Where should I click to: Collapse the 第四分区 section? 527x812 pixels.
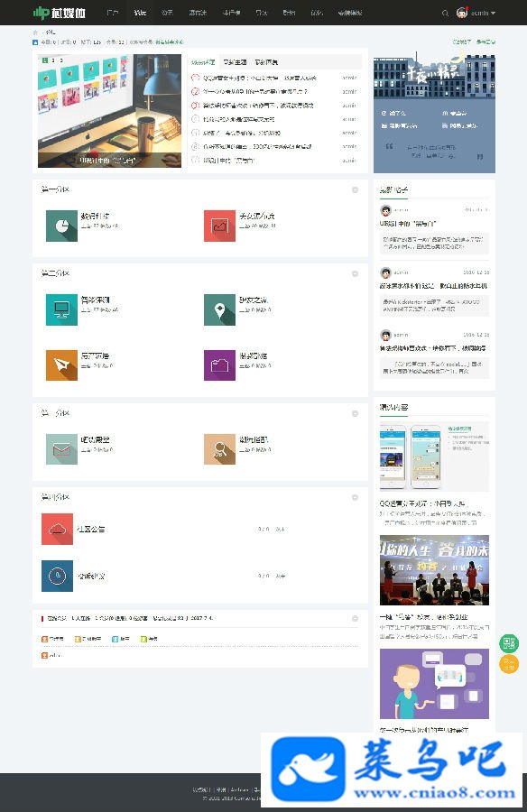355,497
